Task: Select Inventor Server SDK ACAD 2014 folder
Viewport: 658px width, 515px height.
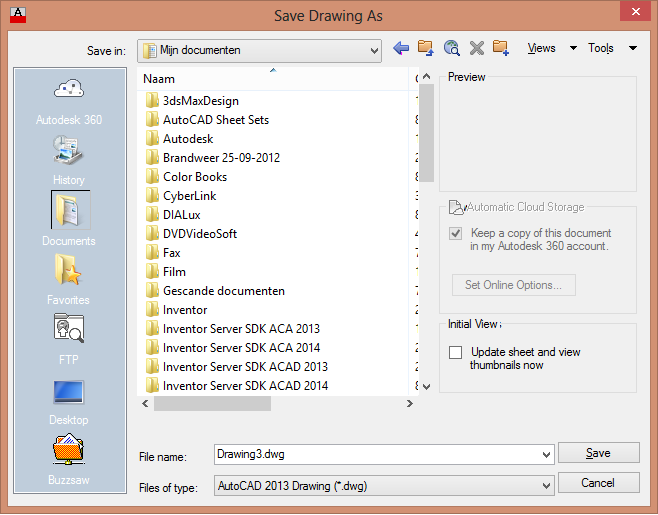Action: 237,386
